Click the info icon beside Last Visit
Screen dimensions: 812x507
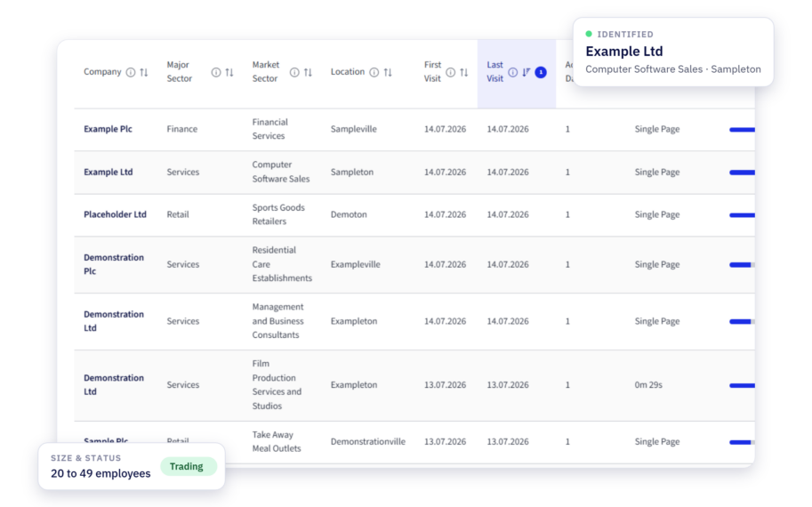click(512, 73)
